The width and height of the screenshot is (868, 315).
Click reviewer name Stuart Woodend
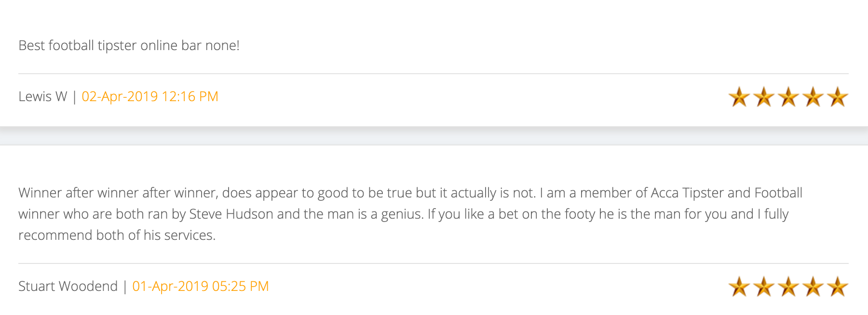click(68, 286)
